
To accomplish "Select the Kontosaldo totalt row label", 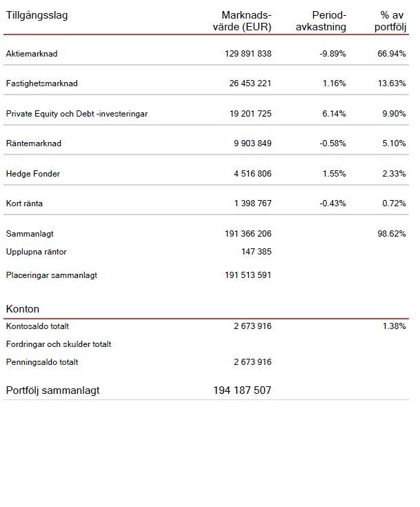I will pyautogui.click(x=37, y=326).
